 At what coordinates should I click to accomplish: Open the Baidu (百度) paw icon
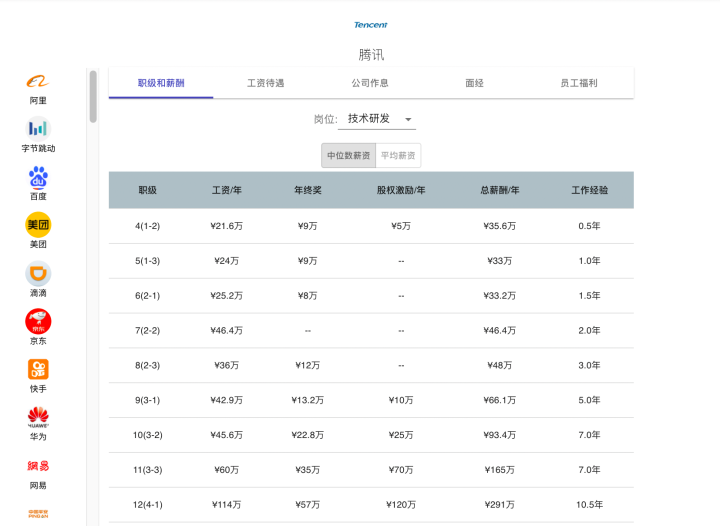(x=38, y=177)
